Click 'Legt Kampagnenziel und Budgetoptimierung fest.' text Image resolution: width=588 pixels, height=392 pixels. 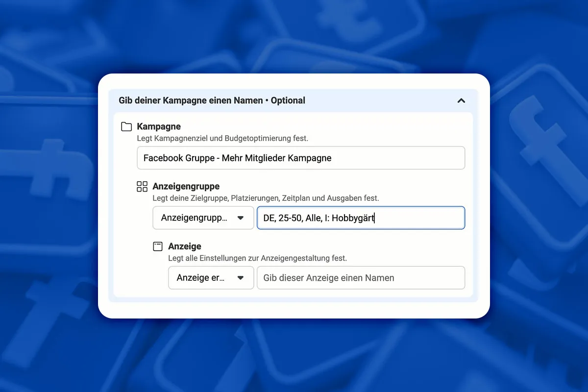click(x=222, y=139)
